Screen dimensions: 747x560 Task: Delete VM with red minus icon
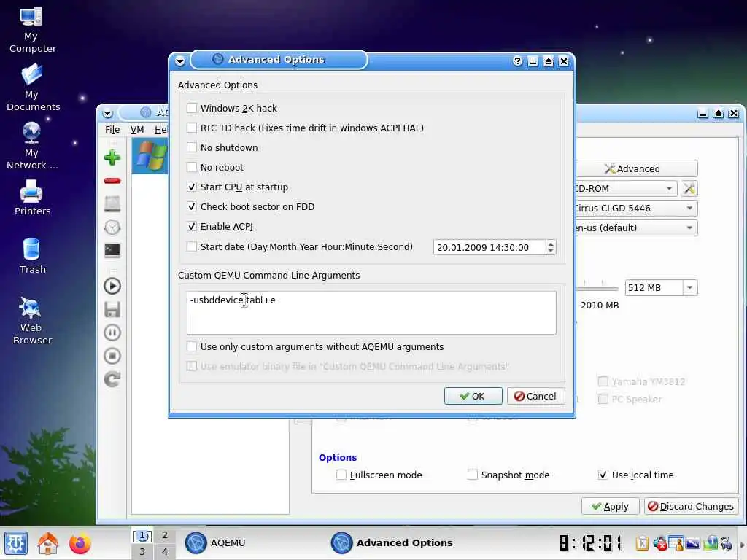coord(112,181)
